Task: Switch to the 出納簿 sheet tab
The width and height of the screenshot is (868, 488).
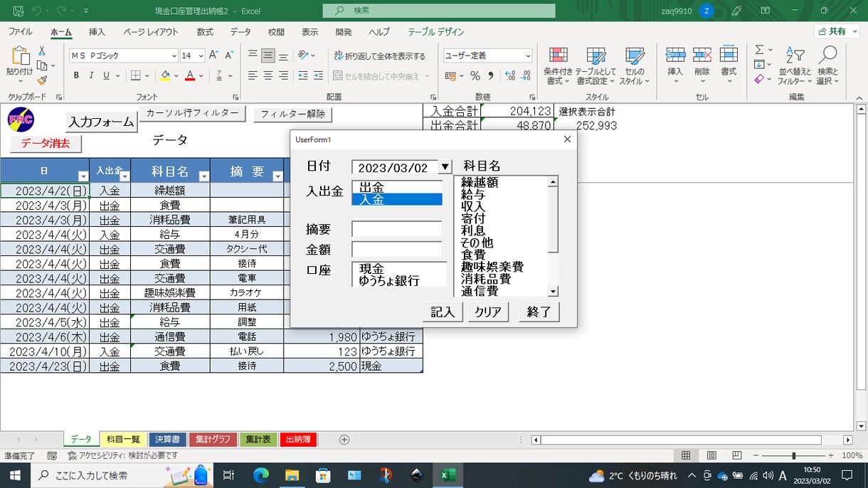Action: point(298,440)
